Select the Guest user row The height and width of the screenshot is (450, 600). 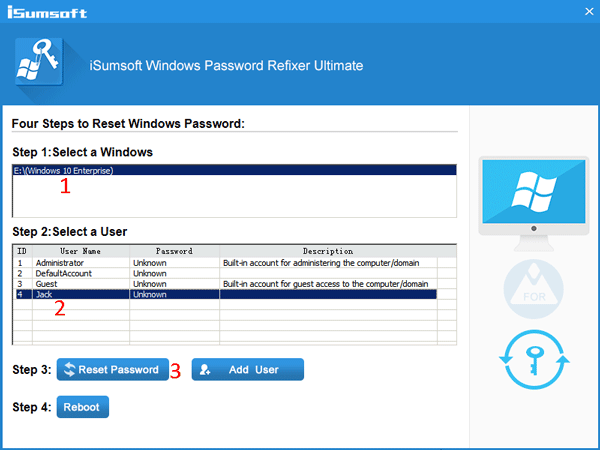[226, 284]
